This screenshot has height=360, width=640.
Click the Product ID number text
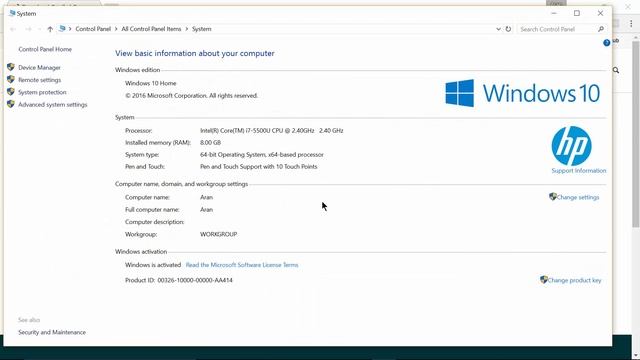tap(195, 280)
